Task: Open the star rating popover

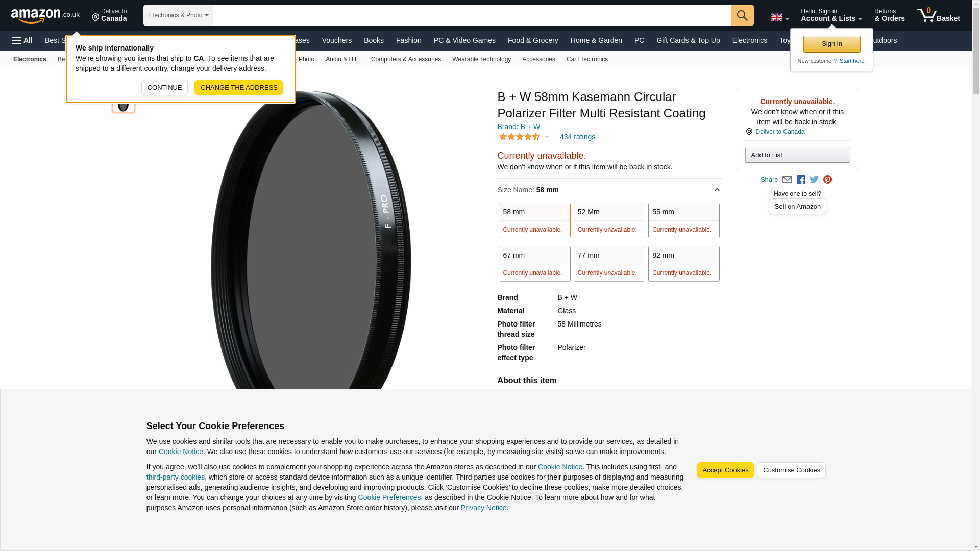Action: tap(524, 137)
